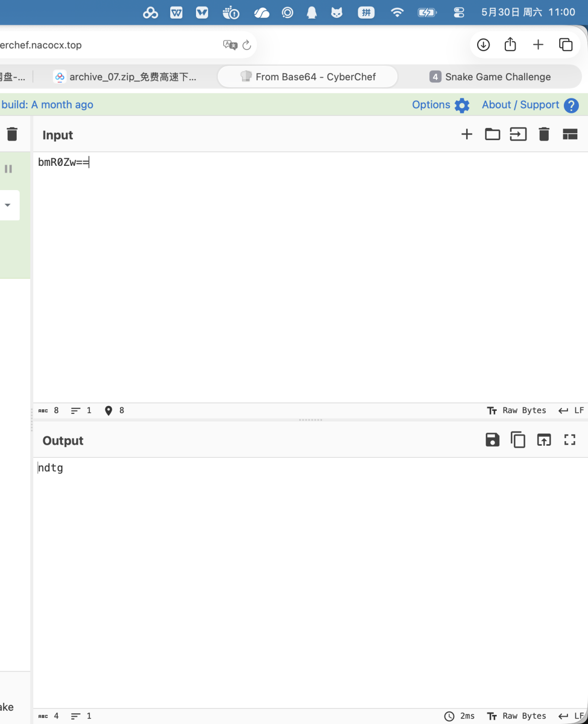Show browser tab overview
Screen dimensions: 588x724
coord(566,45)
